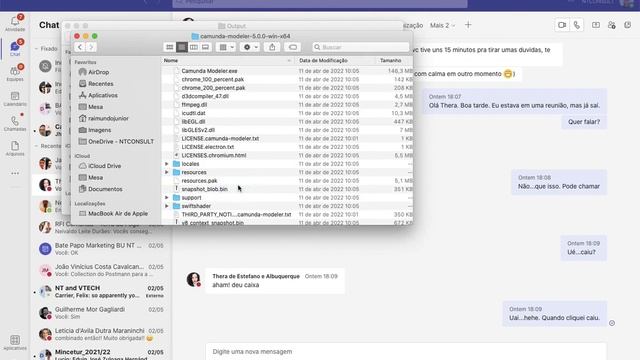
Task: Add people to the Teams chat
Action: pos(611,25)
